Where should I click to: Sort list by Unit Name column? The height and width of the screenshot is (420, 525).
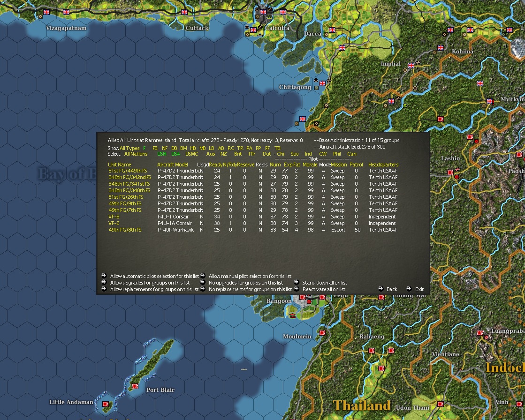coord(120,165)
